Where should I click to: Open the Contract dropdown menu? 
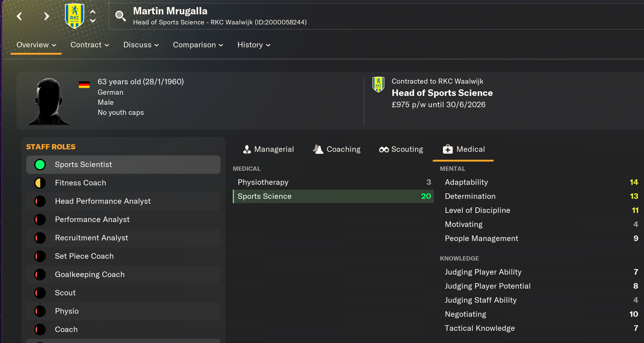tap(90, 45)
